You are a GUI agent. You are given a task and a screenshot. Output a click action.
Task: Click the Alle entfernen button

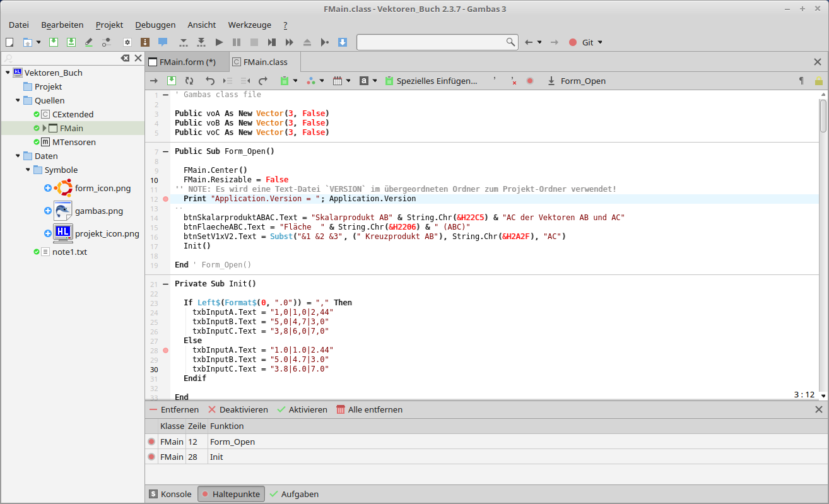point(369,409)
